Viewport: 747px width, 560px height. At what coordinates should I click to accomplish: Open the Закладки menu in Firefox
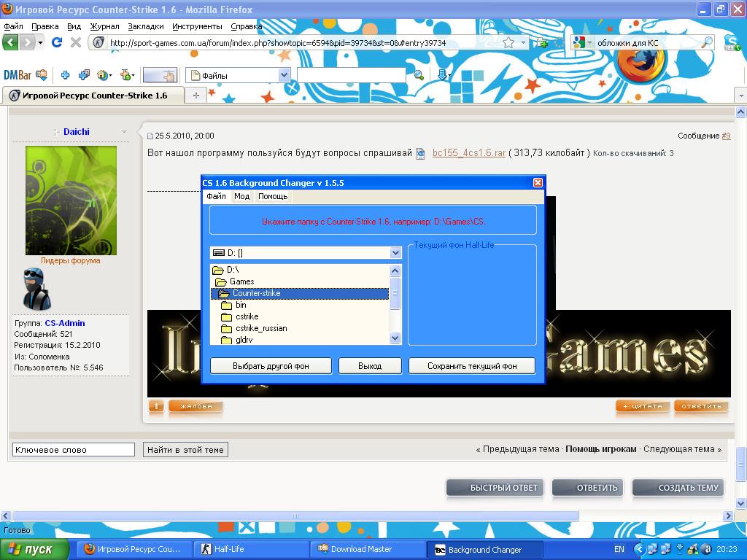point(146,26)
